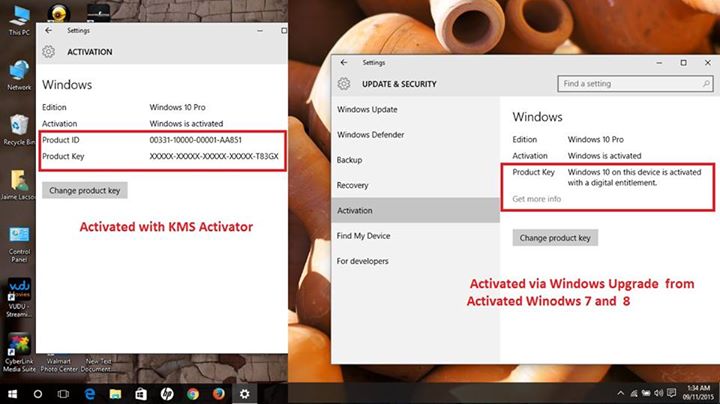The height and width of the screenshot is (404, 720).
Task: Close the Update & Security window
Action: coord(708,62)
